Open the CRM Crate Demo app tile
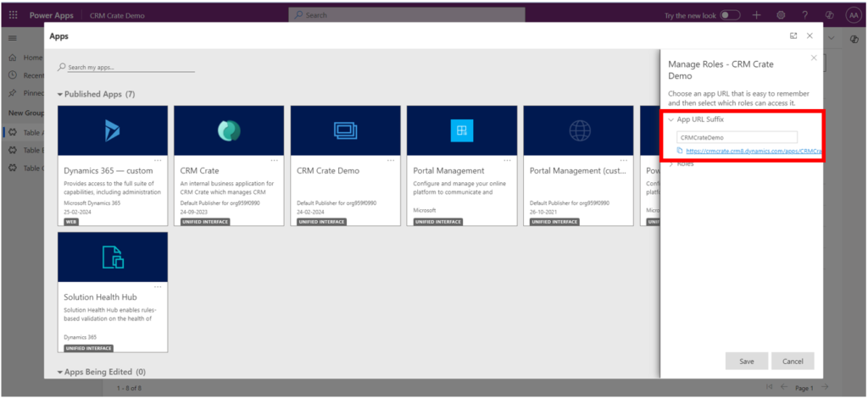The image size is (868, 398). click(346, 166)
